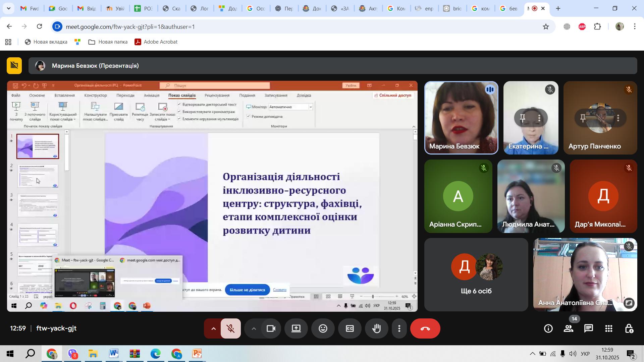The image size is (644, 362).
Task: Open meeting details info icon
Action: click(x=548, y=328)
